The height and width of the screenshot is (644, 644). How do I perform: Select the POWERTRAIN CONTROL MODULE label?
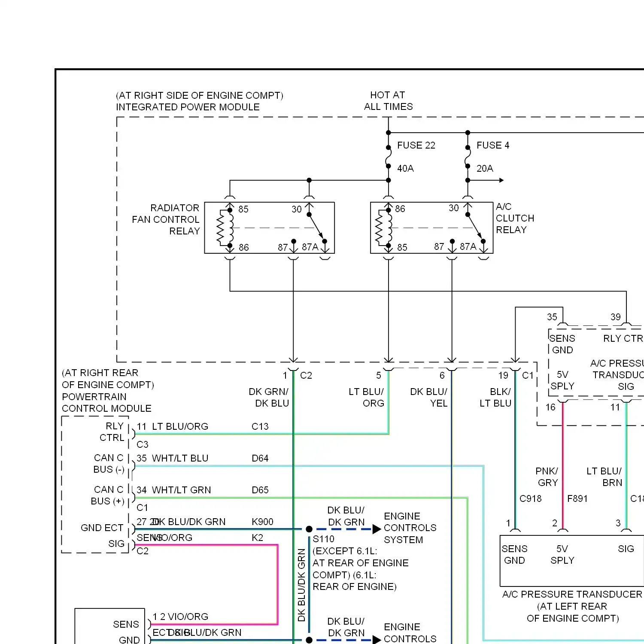point(106,402)
